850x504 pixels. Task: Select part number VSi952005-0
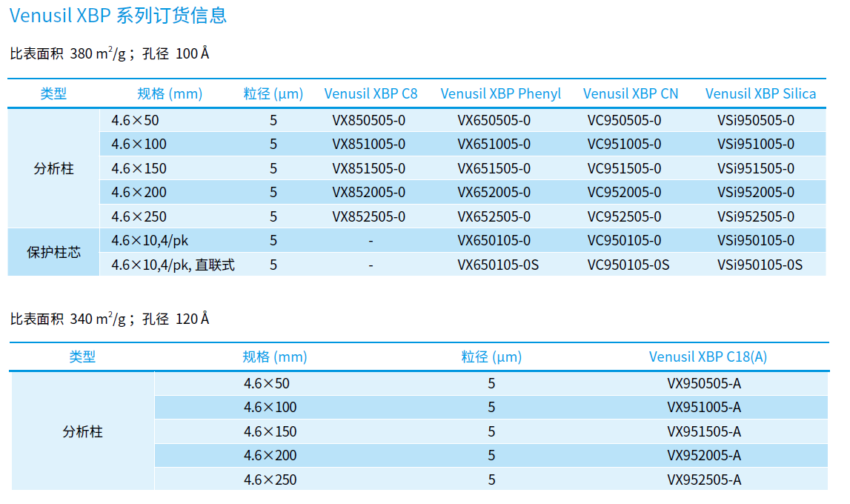click(756, 193)
